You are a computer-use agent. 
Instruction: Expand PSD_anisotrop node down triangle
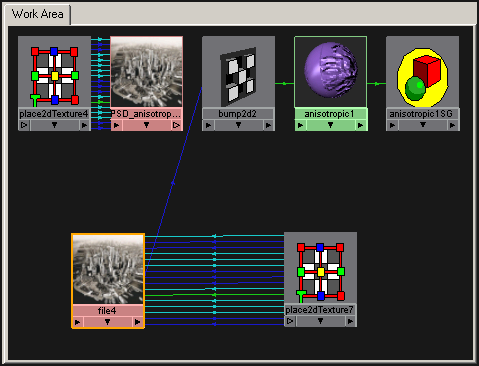click(146, 125)
